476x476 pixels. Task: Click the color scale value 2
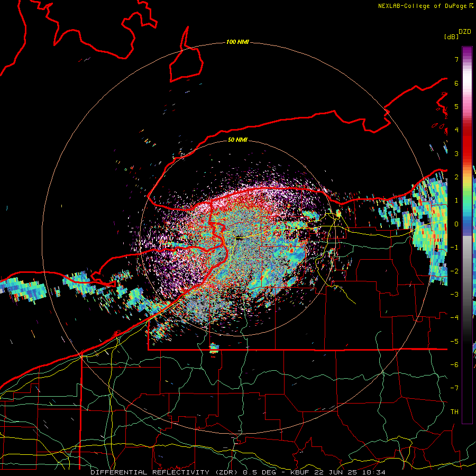[x=456, y=177]
